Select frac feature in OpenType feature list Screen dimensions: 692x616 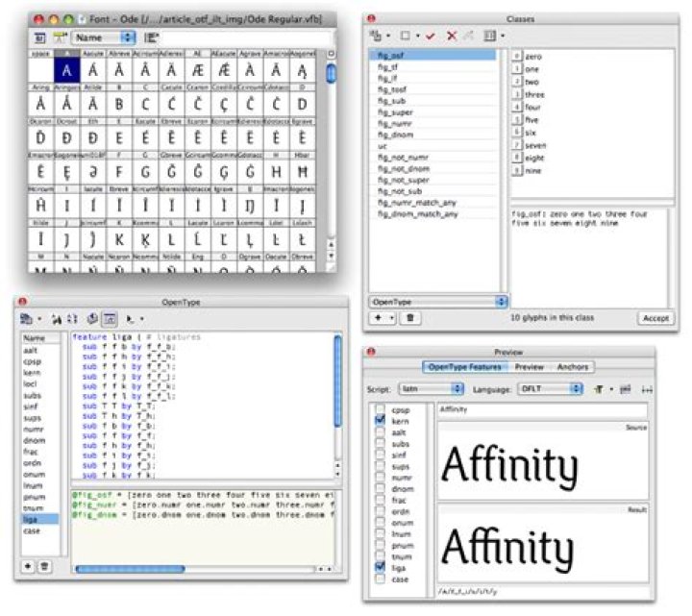coord(40,452)
